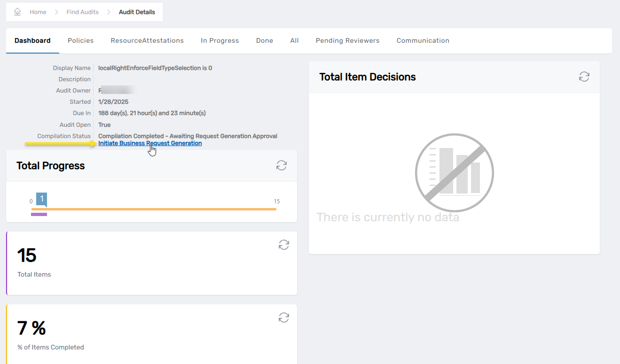Click the Home breadcrumb text
The image size is (620, 364).
38,12
